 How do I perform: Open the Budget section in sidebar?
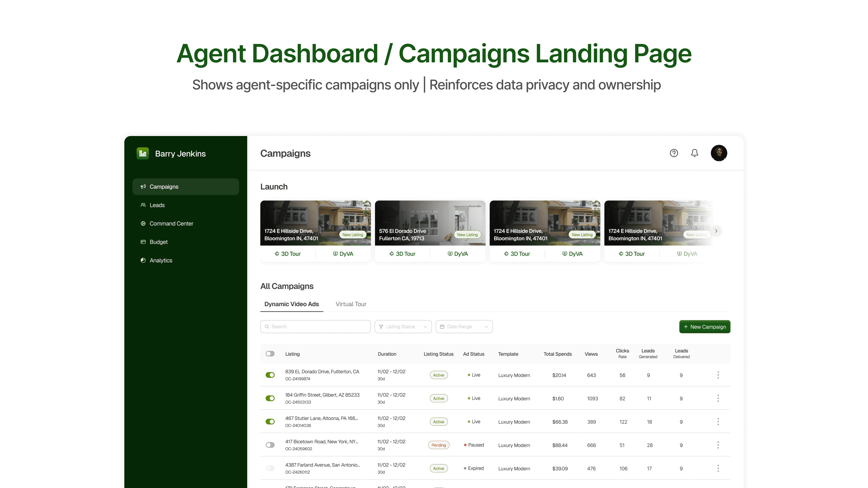[158, 242]
